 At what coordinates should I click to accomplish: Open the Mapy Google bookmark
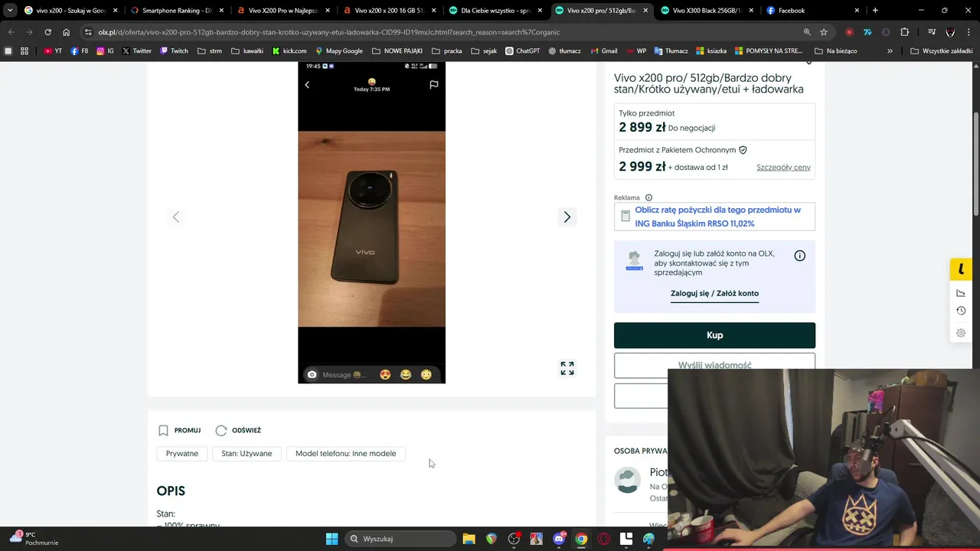pyautogui.click(x=339, y=51)
